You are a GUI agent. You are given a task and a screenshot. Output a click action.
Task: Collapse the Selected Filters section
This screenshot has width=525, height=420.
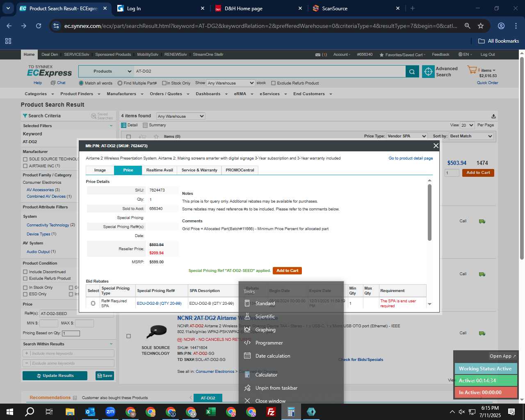click(x=111, y=126)
